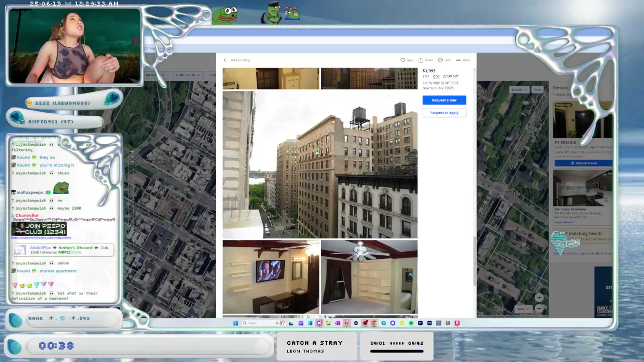Switch to Google Chrome in the taskbar
The width and height of the screenshot is (644, 362).
pos(374,323)
